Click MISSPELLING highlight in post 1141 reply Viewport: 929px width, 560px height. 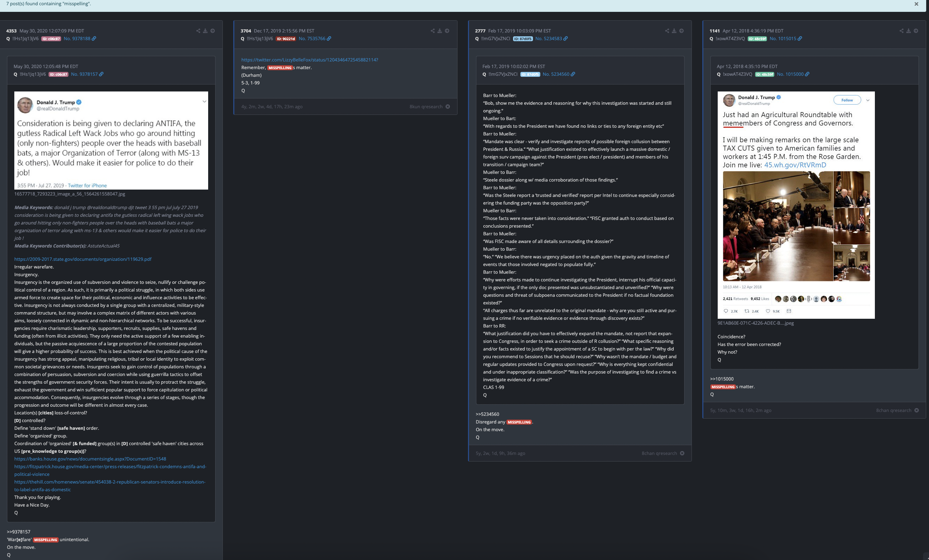[723, 386]
